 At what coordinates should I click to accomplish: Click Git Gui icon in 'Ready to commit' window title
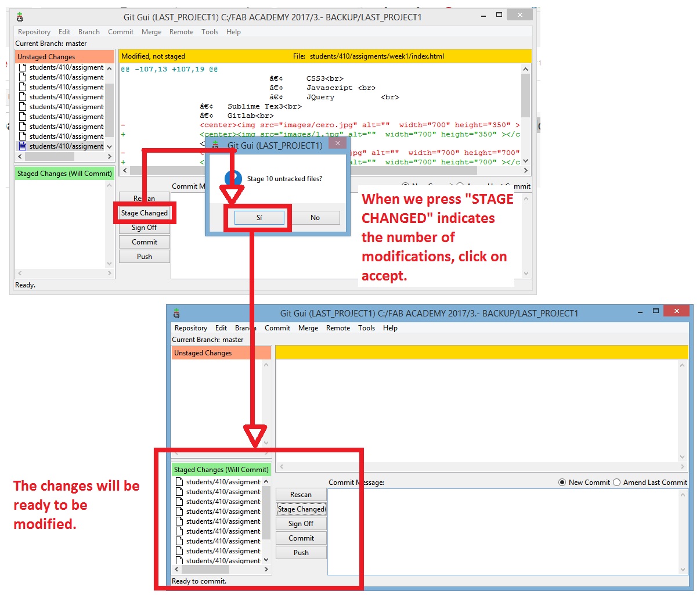(176, 314)
